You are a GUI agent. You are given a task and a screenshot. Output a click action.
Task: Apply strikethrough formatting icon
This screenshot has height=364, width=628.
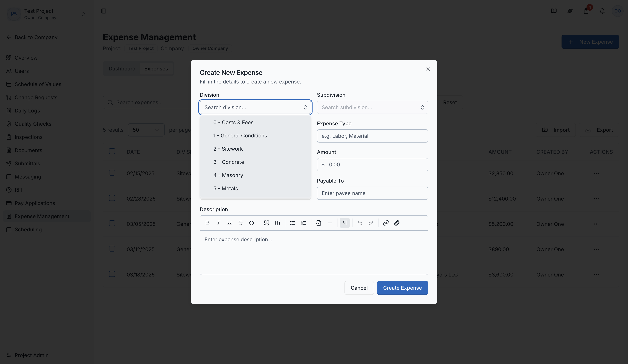tap(240, 223)
